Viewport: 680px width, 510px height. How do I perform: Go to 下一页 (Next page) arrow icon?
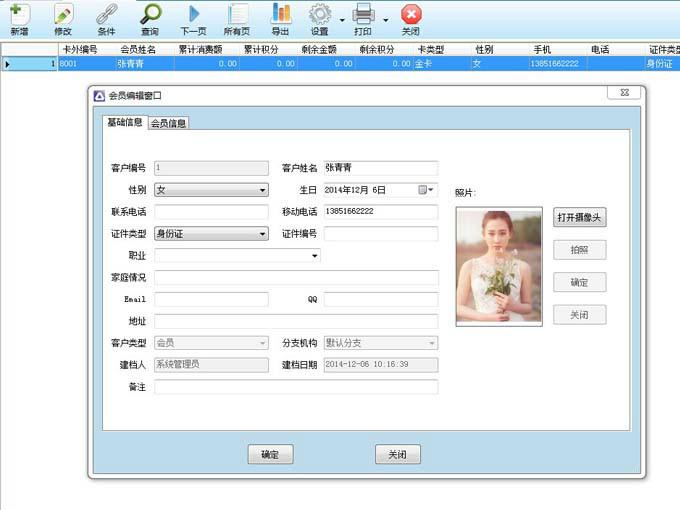193,20
